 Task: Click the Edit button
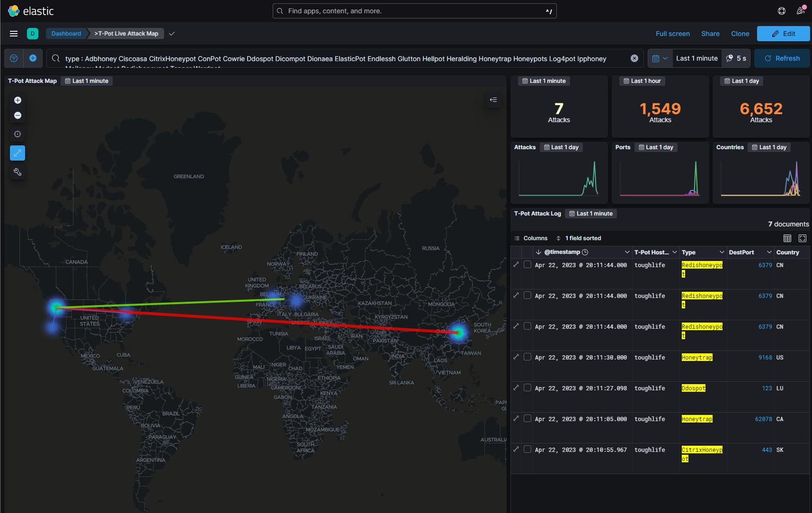coord(783,34)
